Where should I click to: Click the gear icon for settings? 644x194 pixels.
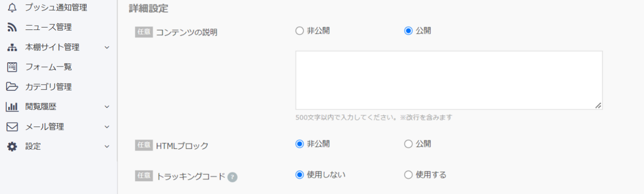(x=12, y=146)
